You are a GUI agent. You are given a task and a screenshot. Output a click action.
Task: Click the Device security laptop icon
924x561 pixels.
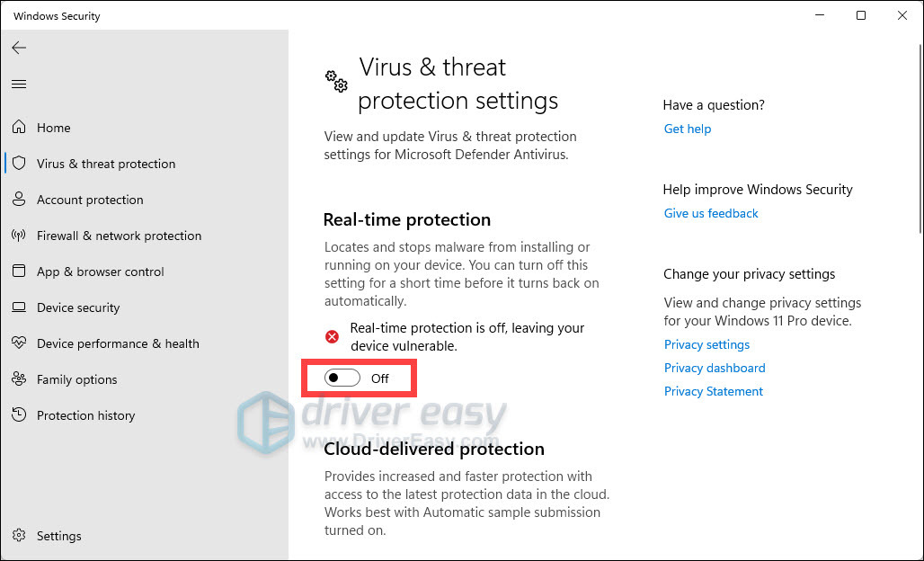click(x=19, y=307)
